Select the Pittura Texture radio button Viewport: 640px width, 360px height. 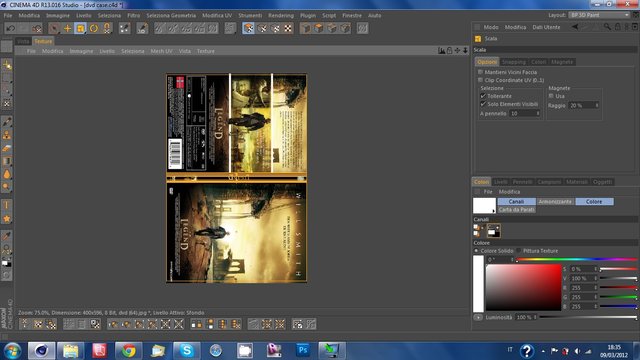click(x=519, y=251)
